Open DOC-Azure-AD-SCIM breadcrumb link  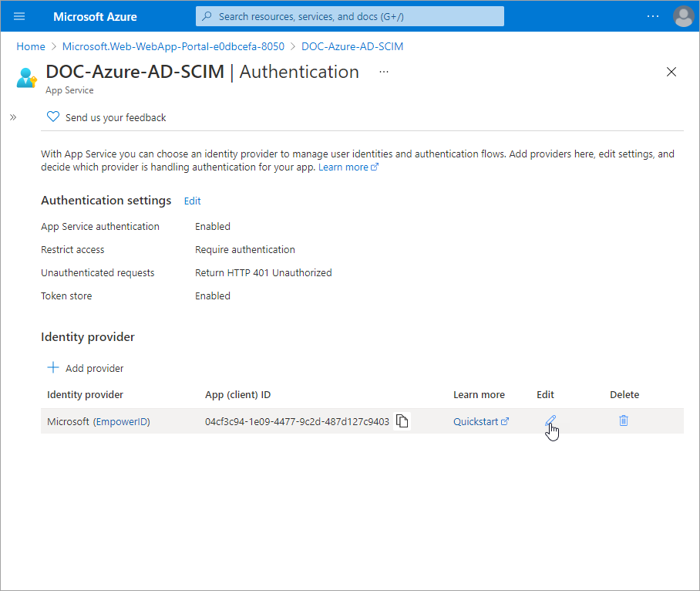[352, 46]
